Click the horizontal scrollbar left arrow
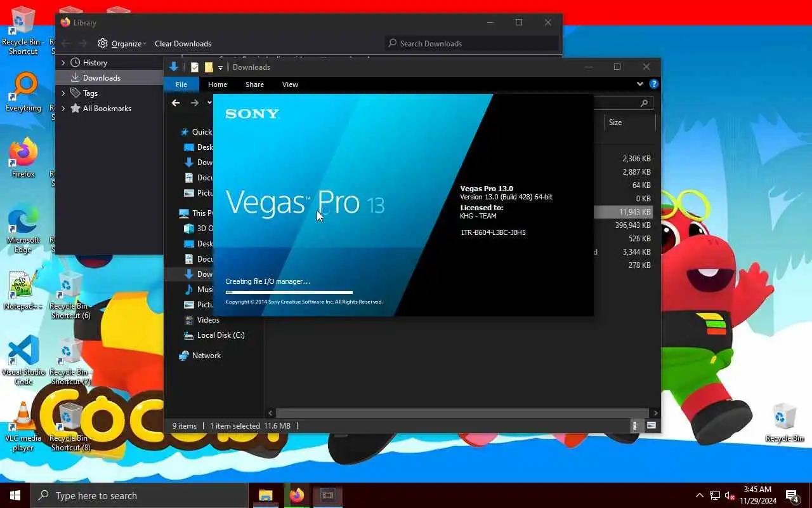The image size is (812, 508). click(x=271, y=413)
